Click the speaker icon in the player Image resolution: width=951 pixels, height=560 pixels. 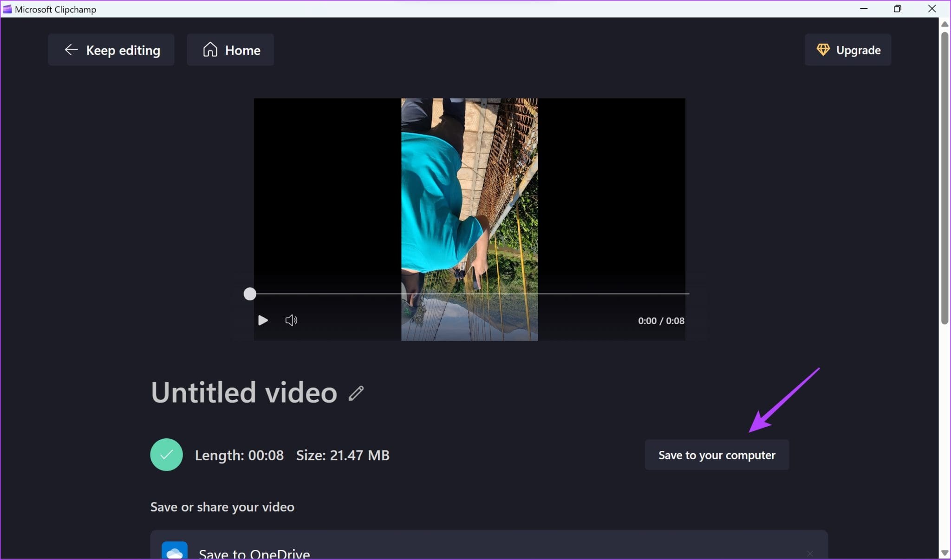click(x=291, y=320)
